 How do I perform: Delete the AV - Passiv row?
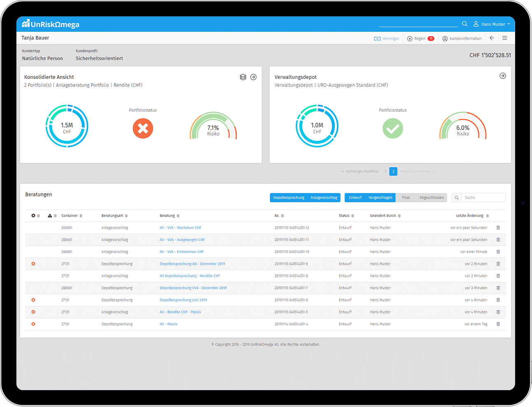click(498, 324)
